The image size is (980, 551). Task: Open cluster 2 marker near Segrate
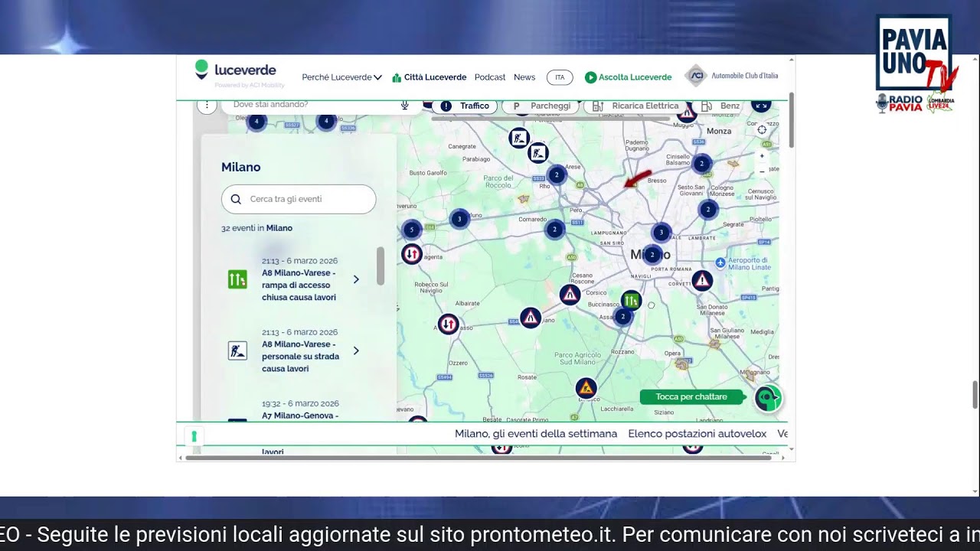708,209
